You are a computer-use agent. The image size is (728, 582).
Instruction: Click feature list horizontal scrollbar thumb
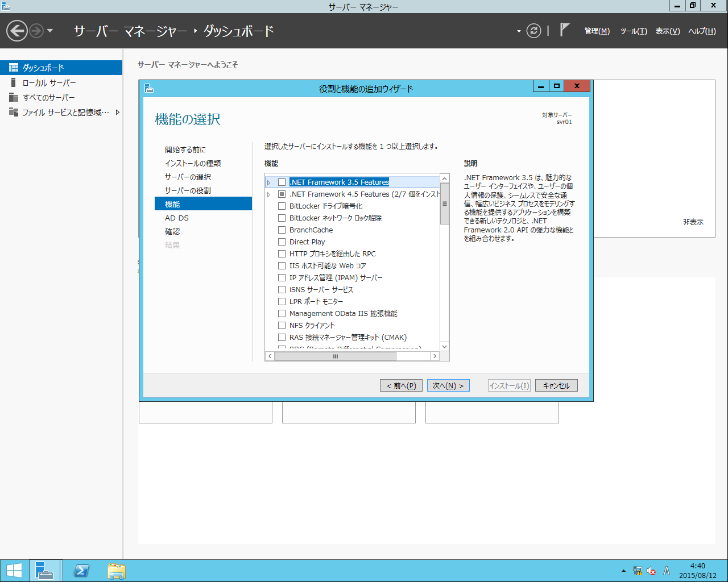coord(336,356)
